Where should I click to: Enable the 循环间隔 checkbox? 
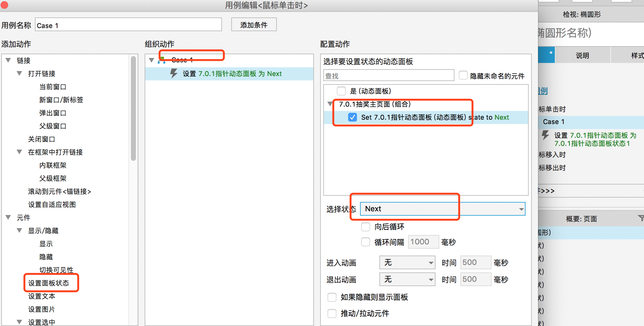[x=366, y=242]
